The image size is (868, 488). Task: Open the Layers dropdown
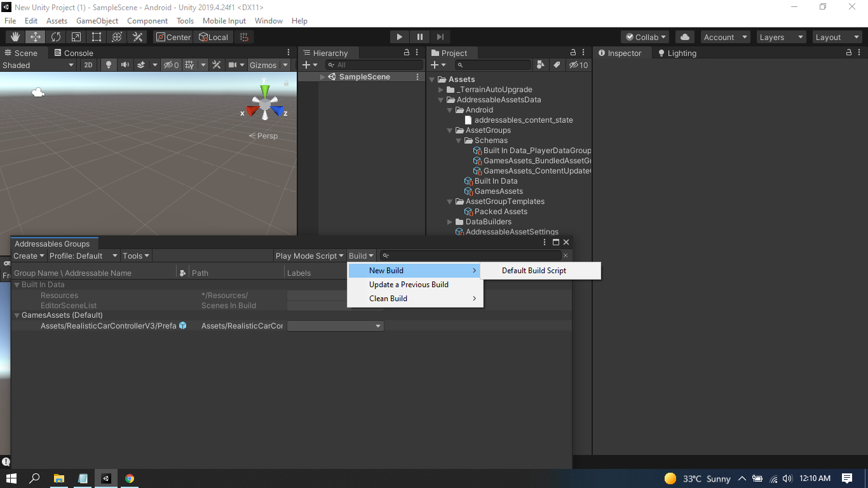tap(780, 37)
